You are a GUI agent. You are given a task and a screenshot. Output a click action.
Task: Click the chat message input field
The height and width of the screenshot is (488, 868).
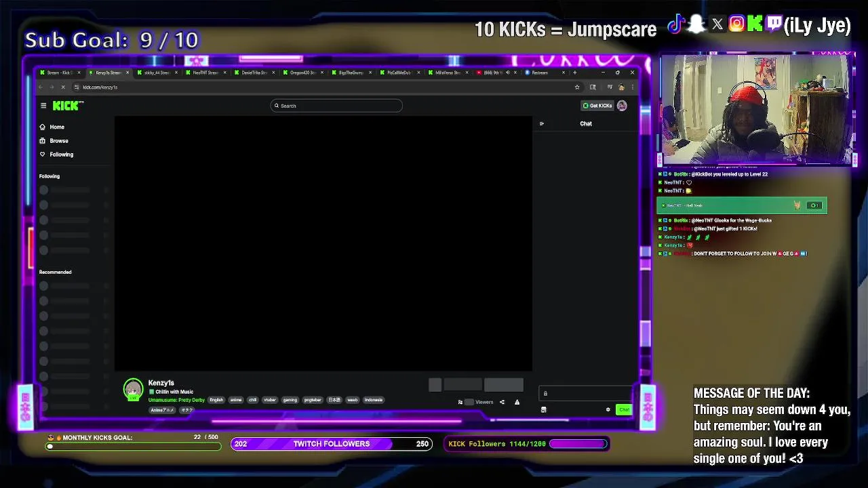586,393
